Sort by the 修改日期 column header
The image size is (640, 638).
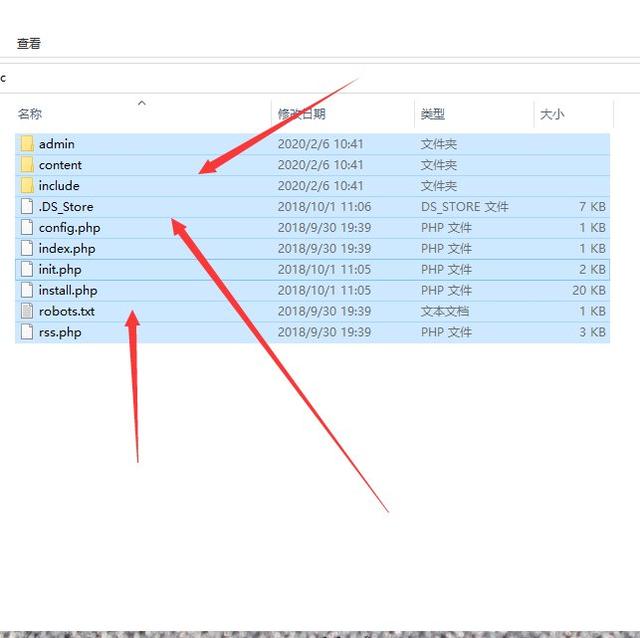coord(302,114)
